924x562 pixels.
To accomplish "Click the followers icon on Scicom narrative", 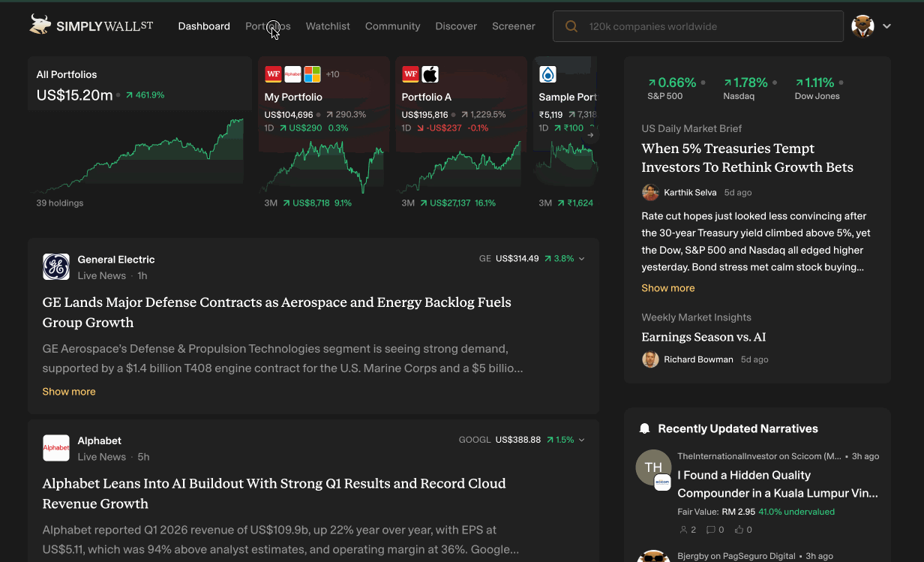I will [x=683, y=530].
